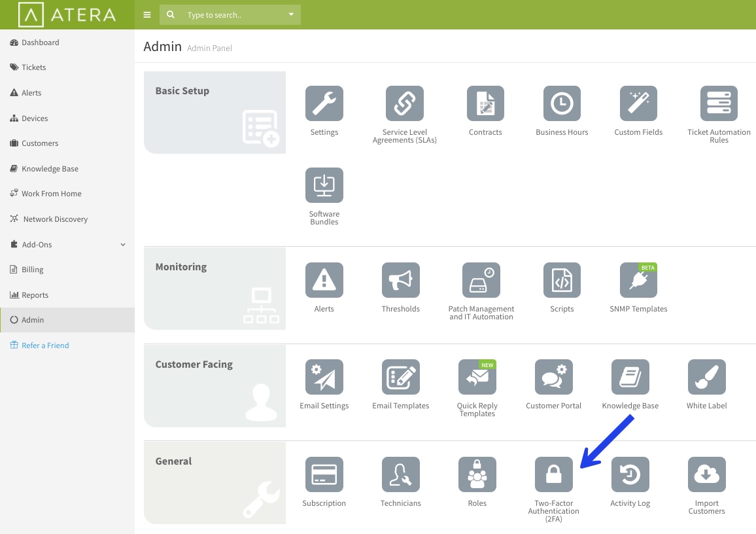The height and width of the screenshot is (534, 756).
Task: Click the Activity Log text label
Action: click(x=630, y=503)
